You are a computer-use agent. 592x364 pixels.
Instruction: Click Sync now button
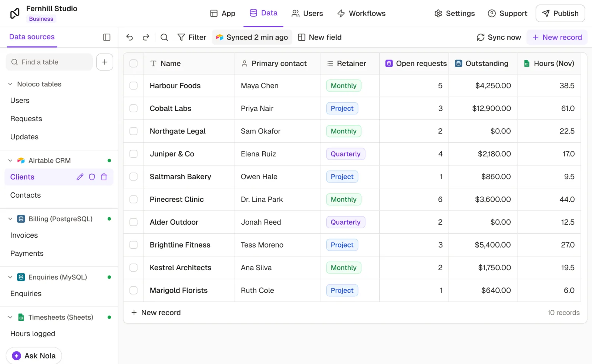click(499, 37)
